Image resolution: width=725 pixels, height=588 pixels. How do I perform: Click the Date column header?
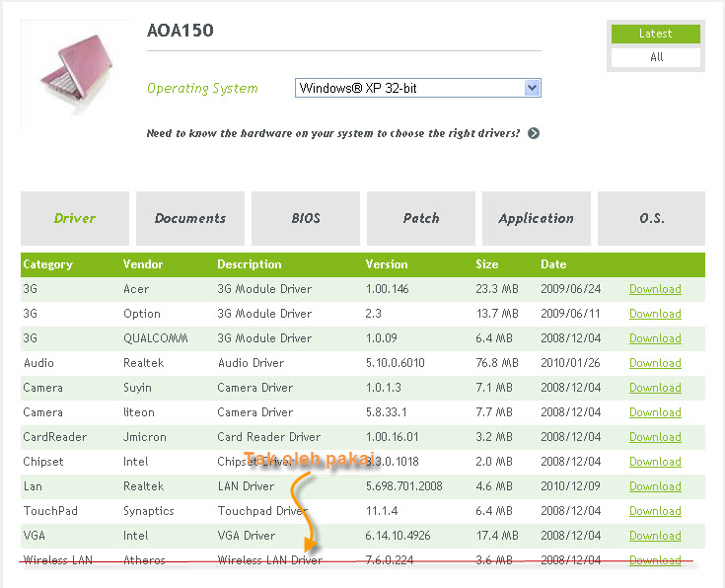coord(553,264)
